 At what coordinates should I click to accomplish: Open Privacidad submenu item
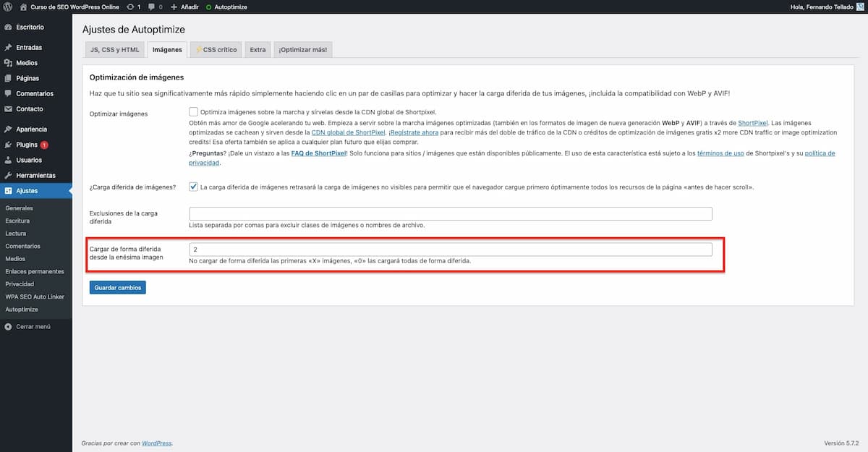pyautogui.click(x=20, y=283)
